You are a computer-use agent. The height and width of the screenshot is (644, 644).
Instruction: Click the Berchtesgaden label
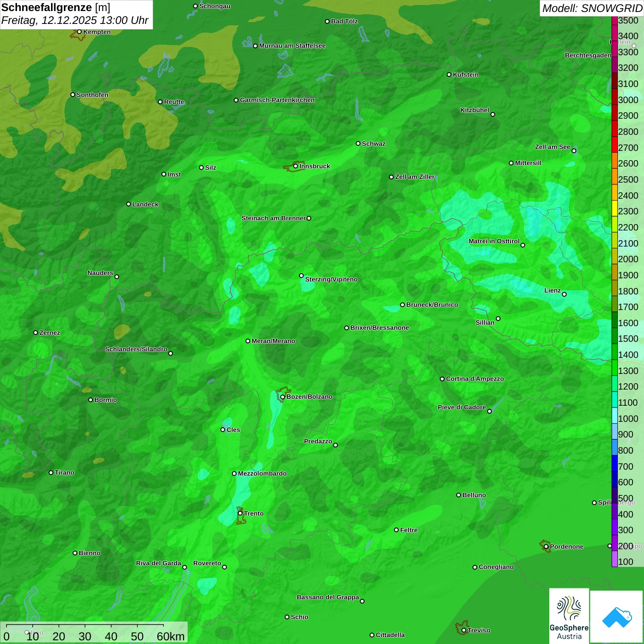tap(588, 55)
